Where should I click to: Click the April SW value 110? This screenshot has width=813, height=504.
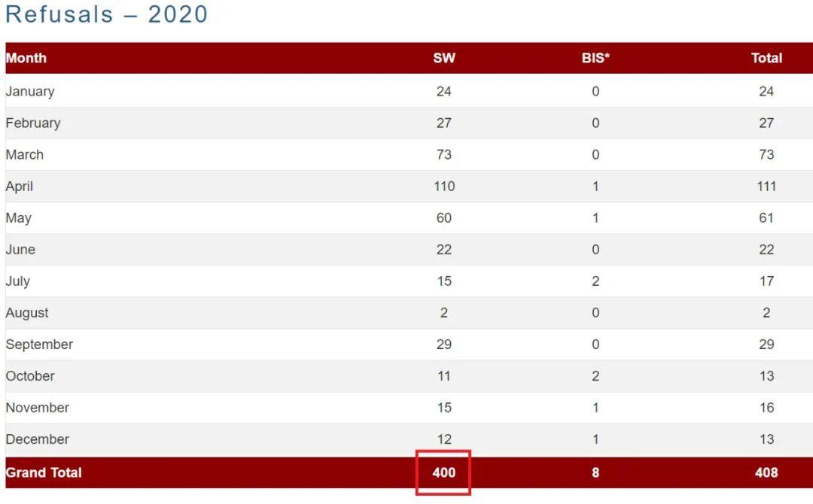444,186
